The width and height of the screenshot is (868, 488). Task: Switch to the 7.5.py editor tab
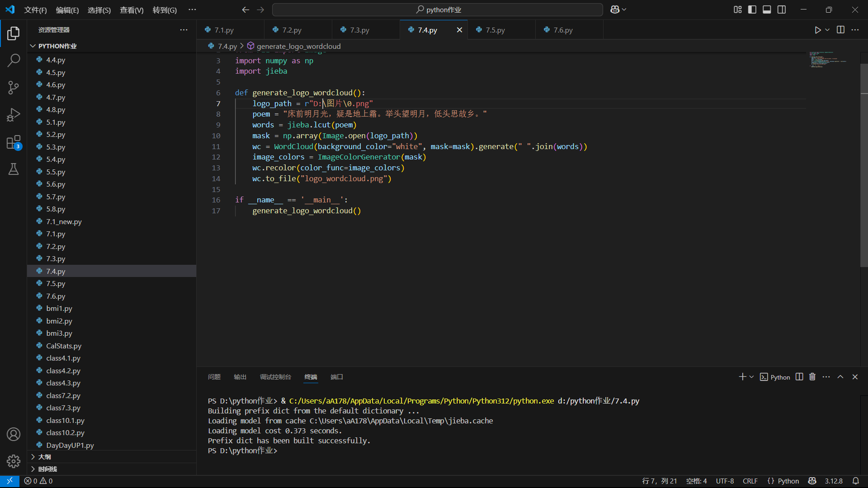pos(495,30)
